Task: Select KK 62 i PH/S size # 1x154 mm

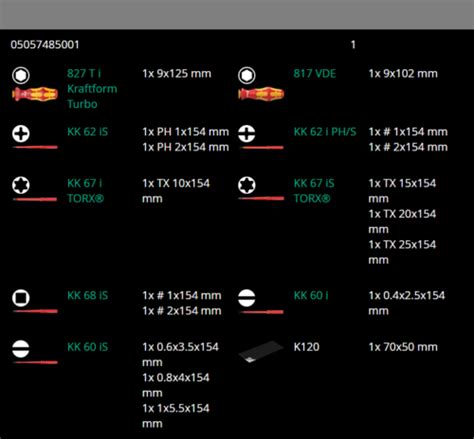Action: point(408,132)
